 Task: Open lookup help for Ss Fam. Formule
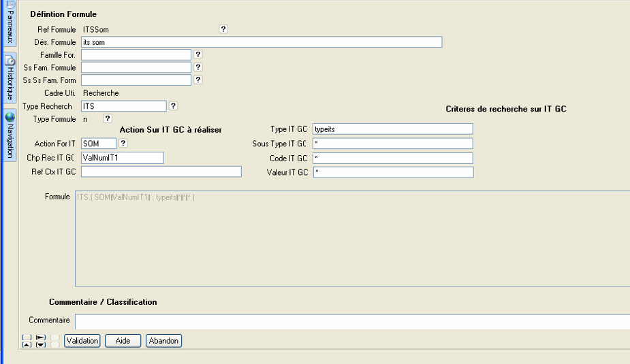pos(198,67)
